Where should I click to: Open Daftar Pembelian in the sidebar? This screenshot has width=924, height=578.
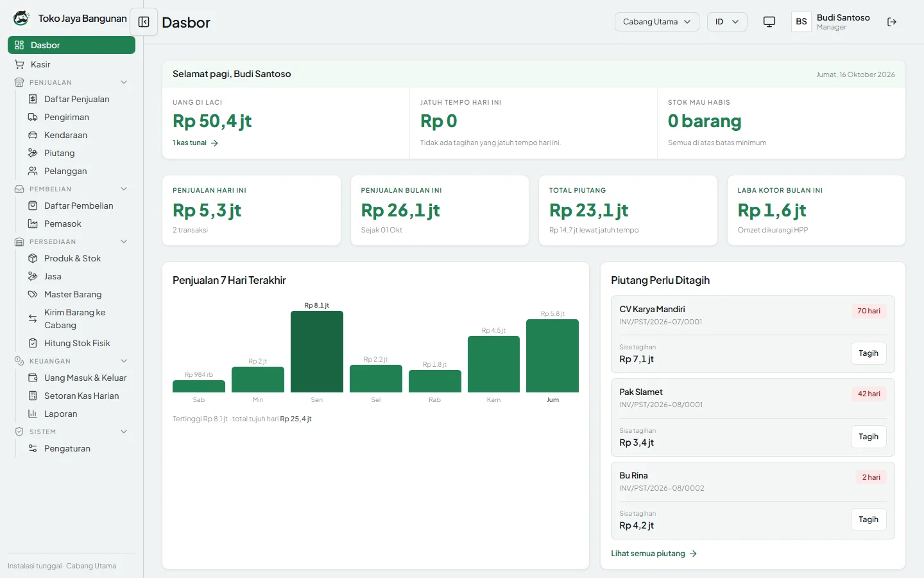coord(79,206)
